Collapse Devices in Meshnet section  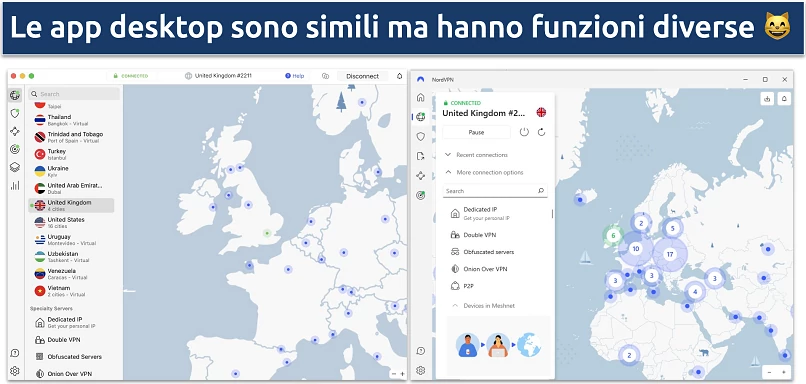(483, 305)
